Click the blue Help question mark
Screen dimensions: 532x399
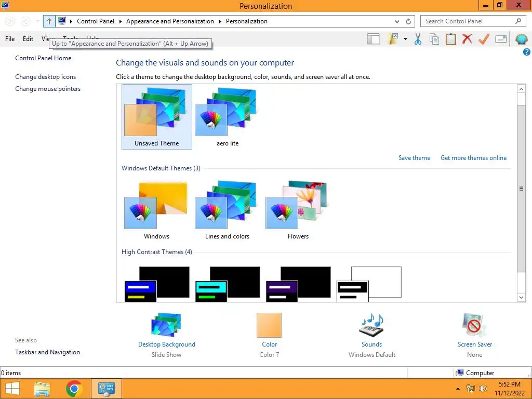526,52
